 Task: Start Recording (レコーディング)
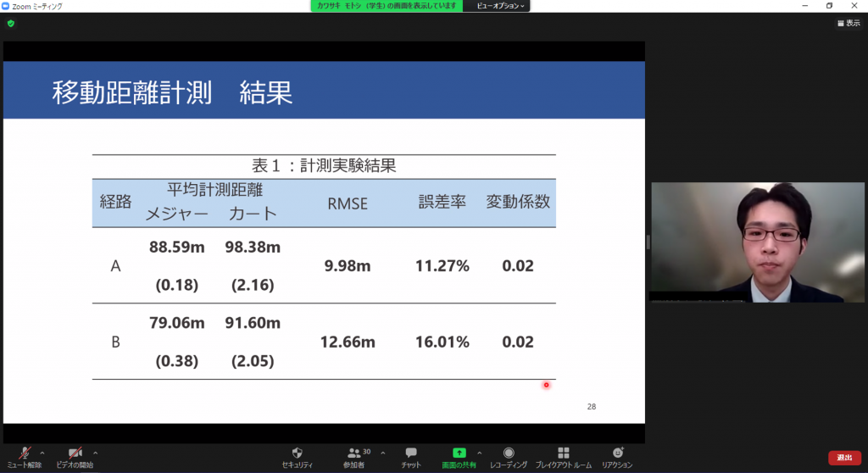(508, 456)
